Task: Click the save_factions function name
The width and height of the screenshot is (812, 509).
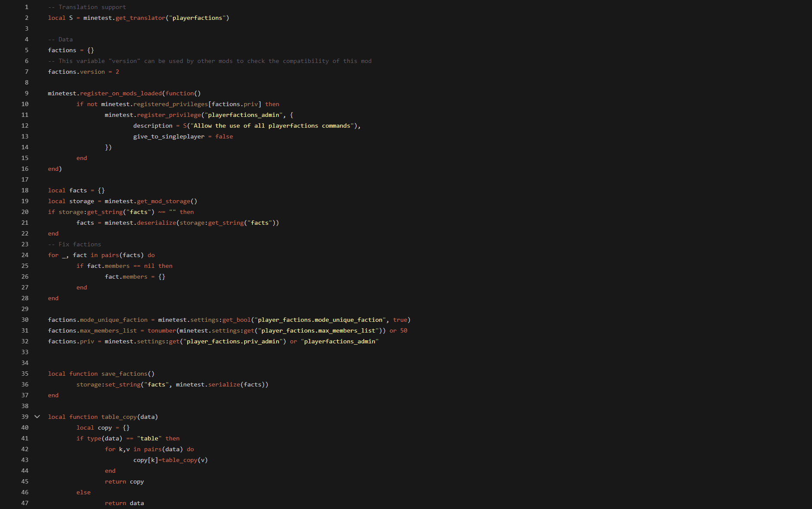Action: coord(124,374)
